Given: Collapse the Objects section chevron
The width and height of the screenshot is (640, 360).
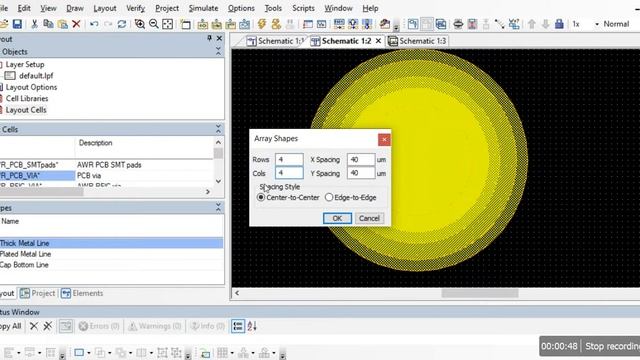Looking at the screenshot, I should 218,51.
